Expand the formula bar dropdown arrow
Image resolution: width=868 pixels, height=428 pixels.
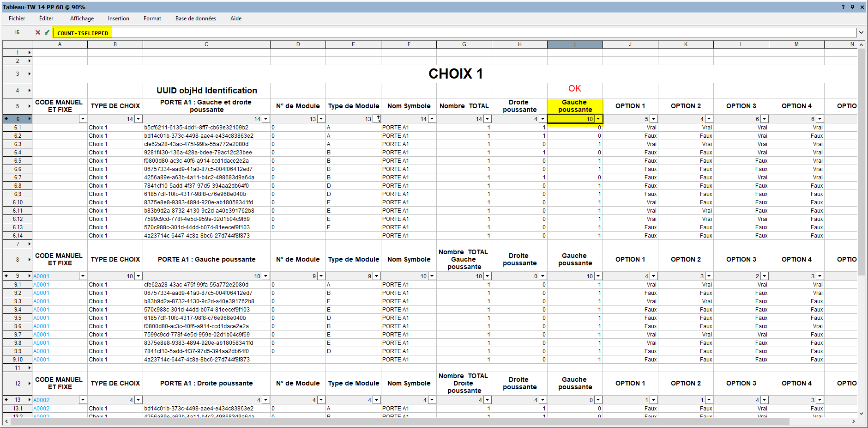[861, 32]
